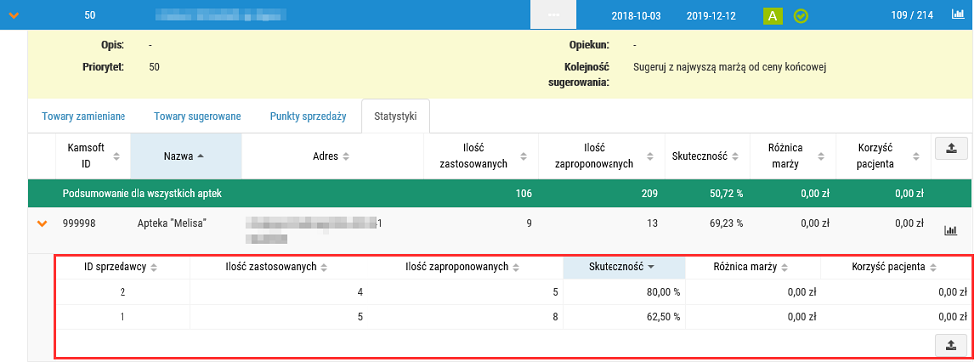Viewport: 980px width, 362px height.
Task: Open the Towary sugerowane tab
Action: (197, 116)
